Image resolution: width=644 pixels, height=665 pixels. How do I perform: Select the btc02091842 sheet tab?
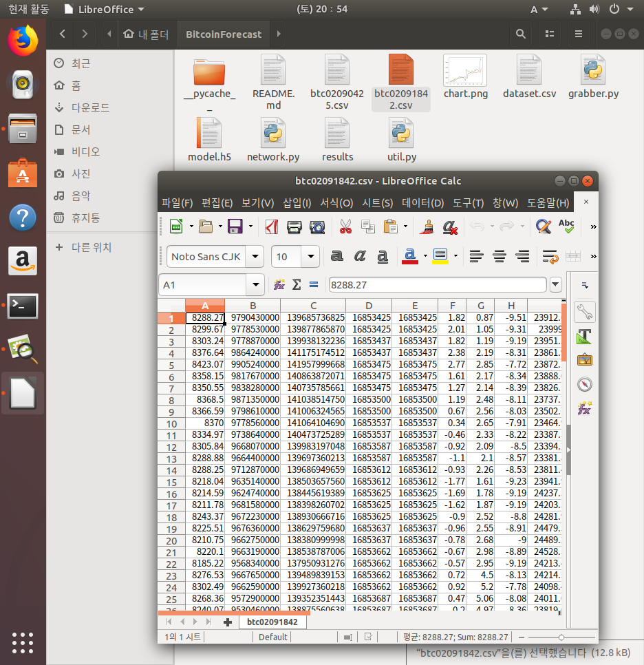coord(272,622)
